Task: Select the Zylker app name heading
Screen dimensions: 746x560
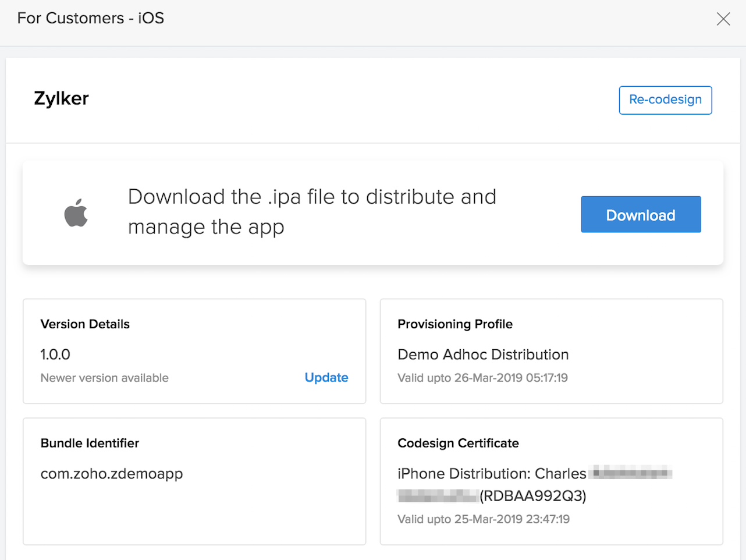Action: (x=61, y=98)
